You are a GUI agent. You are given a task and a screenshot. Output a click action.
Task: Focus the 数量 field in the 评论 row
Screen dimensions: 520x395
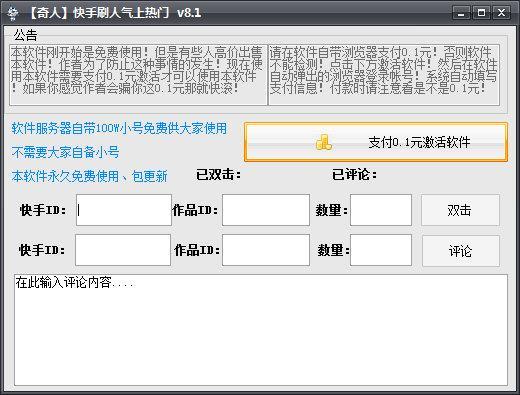[x=381, y=250]
